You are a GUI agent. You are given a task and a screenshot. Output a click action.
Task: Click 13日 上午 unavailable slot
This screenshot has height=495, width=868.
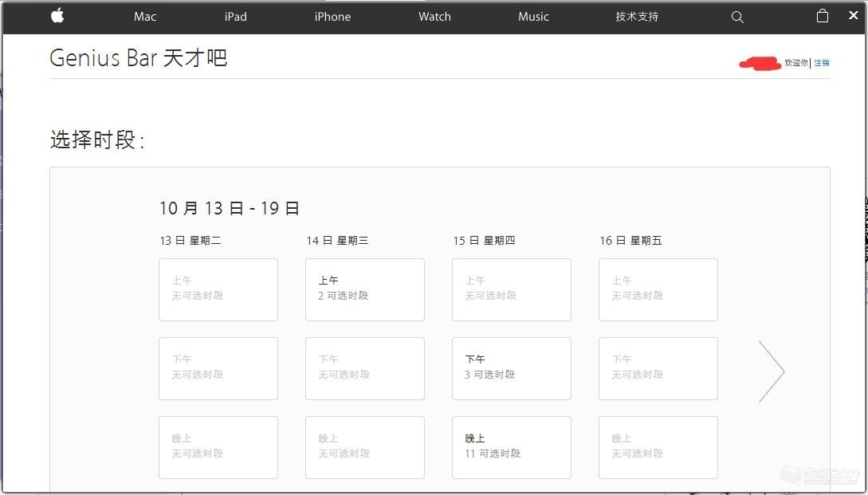click(218, 289)
